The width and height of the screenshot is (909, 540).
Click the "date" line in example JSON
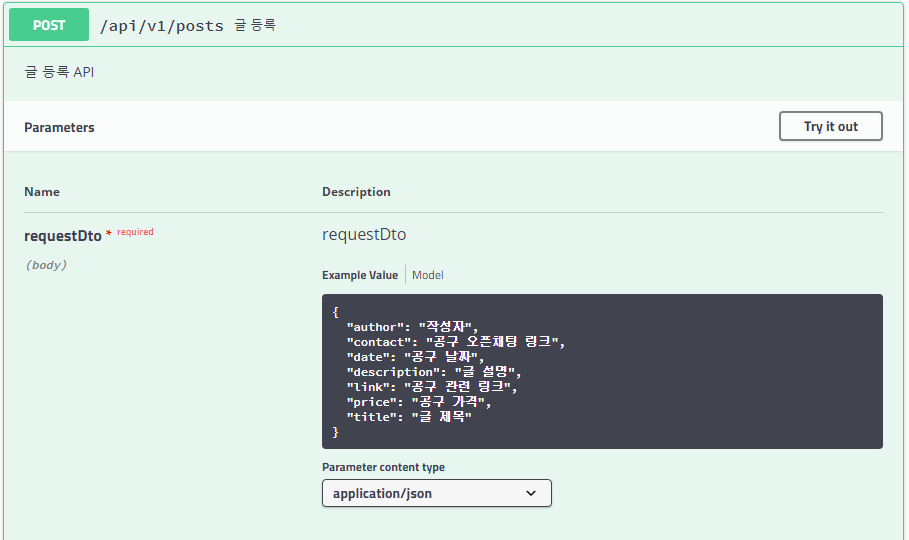414,357
